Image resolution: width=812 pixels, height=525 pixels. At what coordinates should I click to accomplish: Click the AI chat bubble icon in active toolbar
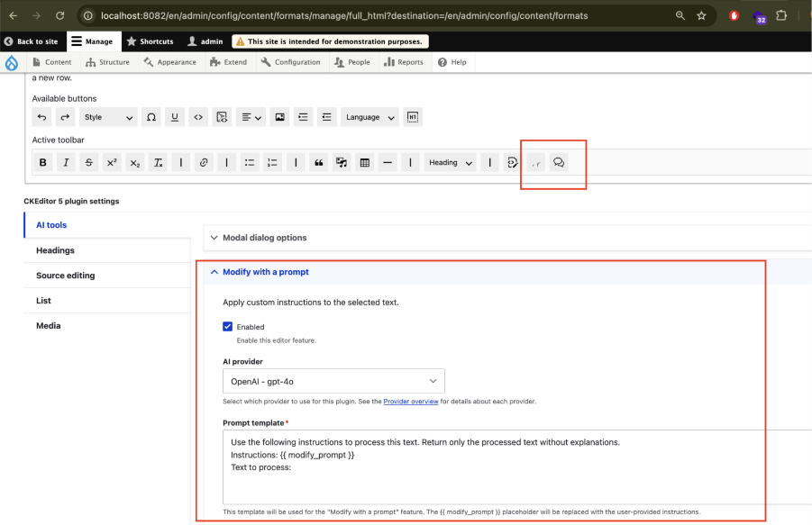[557, 162]
